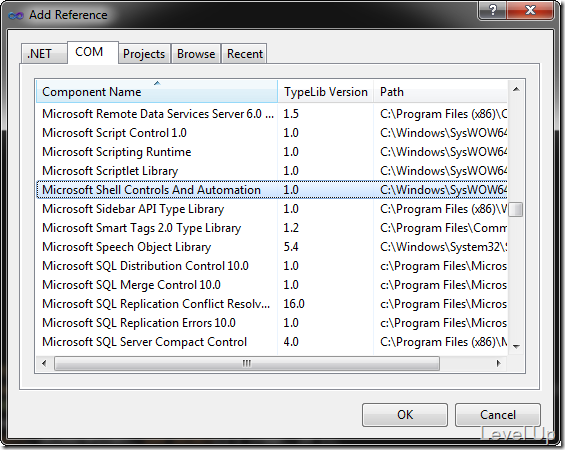Click version 4.0 in the SQL Server Compact row
The image size is (565, 450).
coord(291,342)
